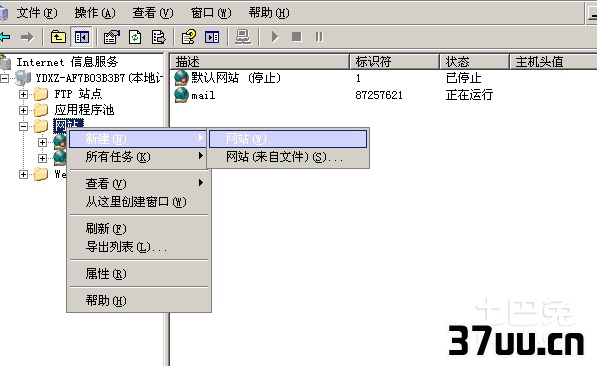Choose 从这里创建窗口(W)
The width and height of the screenshot is (597, 366).
(138, 201)
